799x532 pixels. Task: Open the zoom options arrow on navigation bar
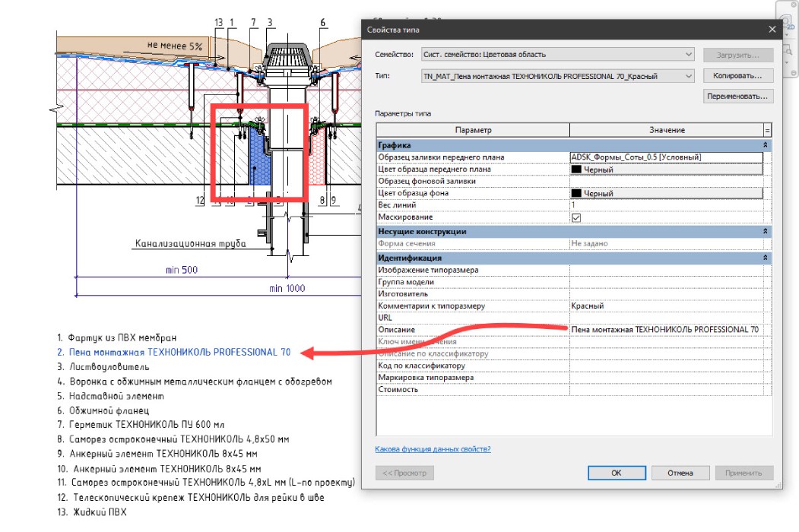click(787, 62)
